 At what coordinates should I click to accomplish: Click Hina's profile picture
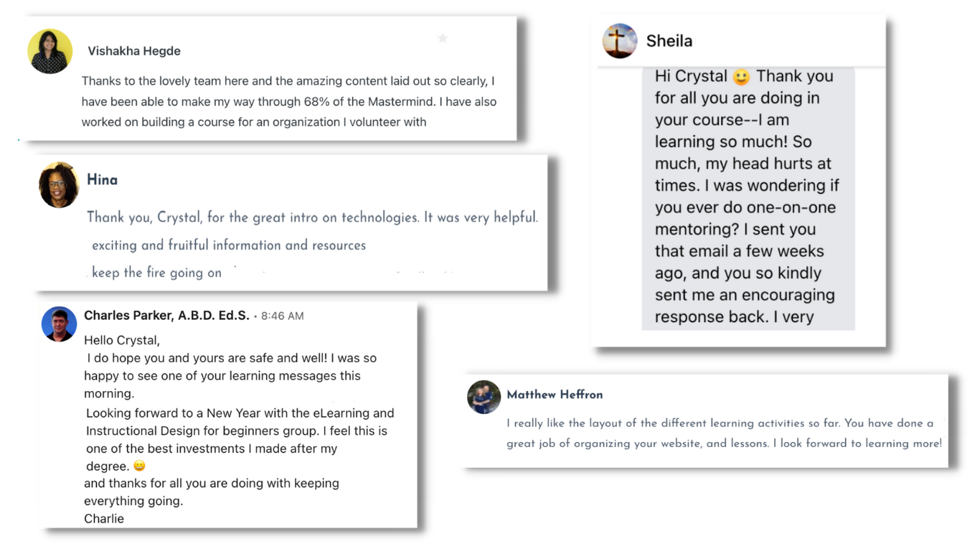pyautogui.click(x=59, y=185)
